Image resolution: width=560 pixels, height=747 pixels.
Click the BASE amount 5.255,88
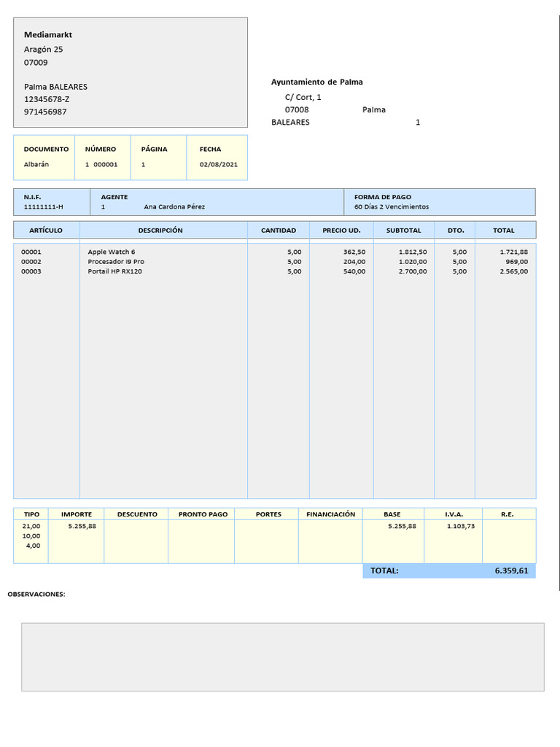[x=402, y=526]
